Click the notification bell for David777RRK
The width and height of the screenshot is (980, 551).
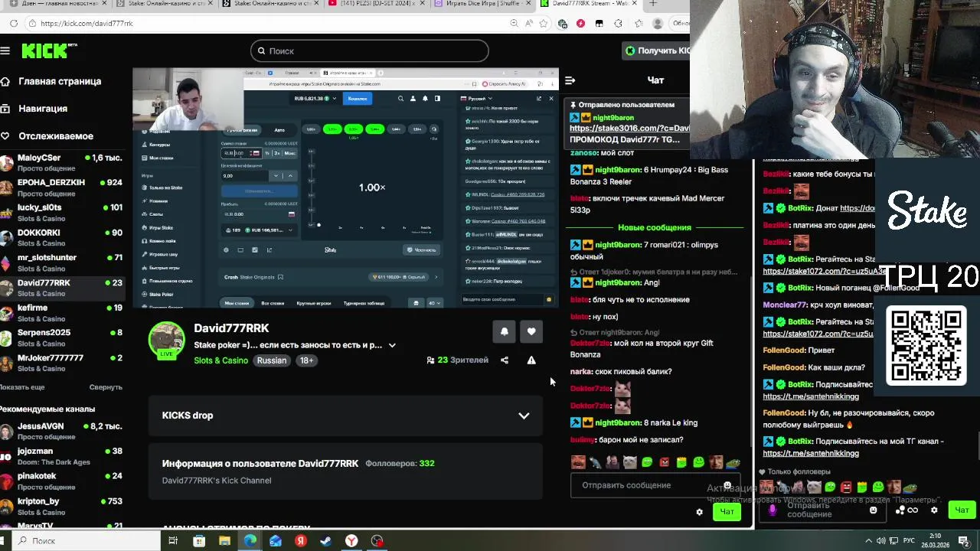point(504,331)
